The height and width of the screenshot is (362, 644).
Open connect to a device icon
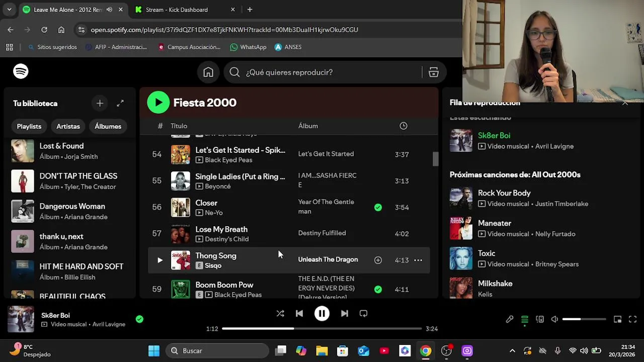point(540,319)
